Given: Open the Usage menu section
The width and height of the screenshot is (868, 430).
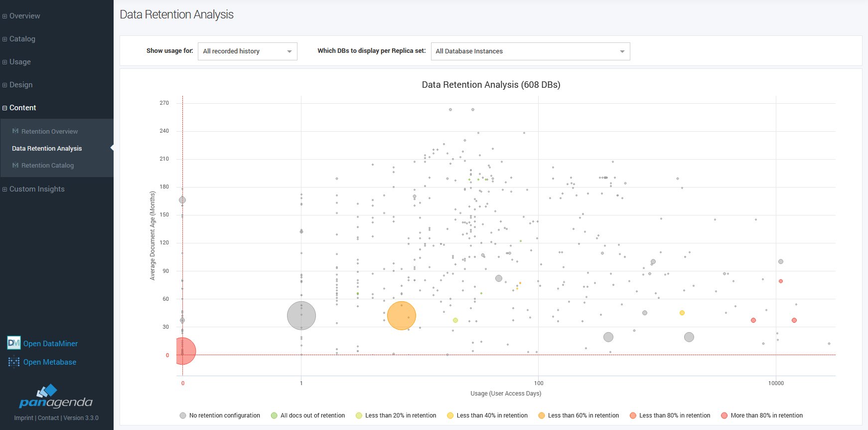Looking at the screenshot, I should pos(20,62).
